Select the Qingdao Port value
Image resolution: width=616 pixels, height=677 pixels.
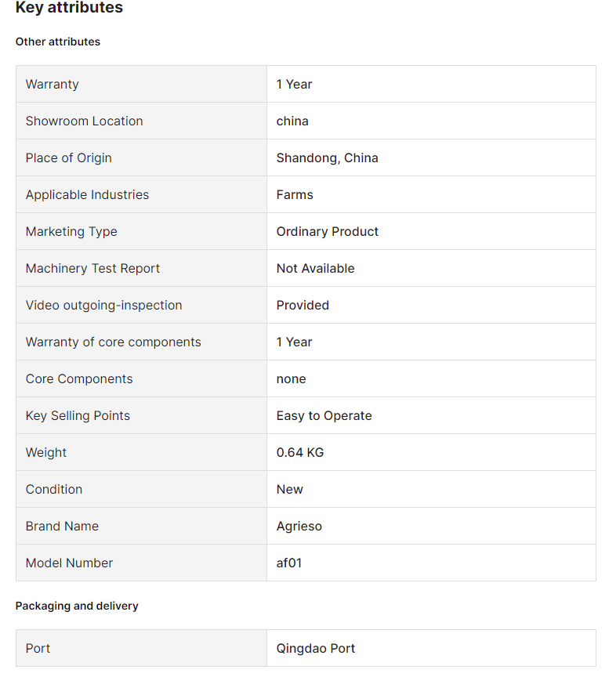(315, 649)
